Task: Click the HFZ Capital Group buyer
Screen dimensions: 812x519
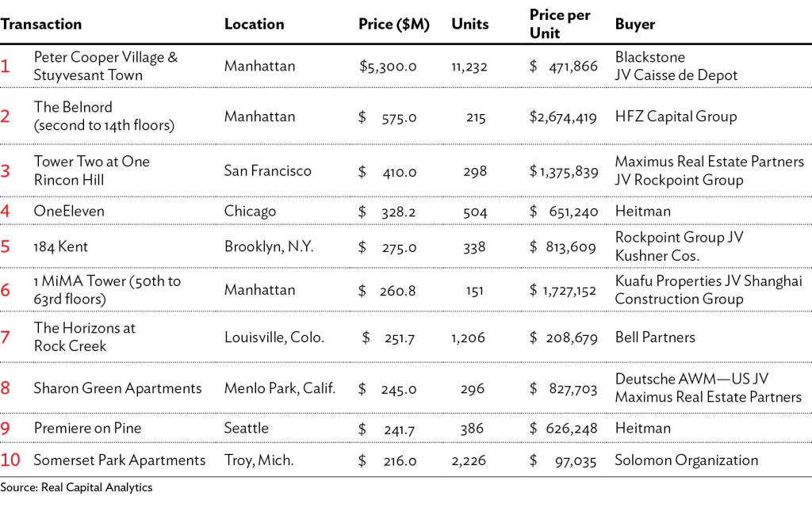Action: point(676,116)
